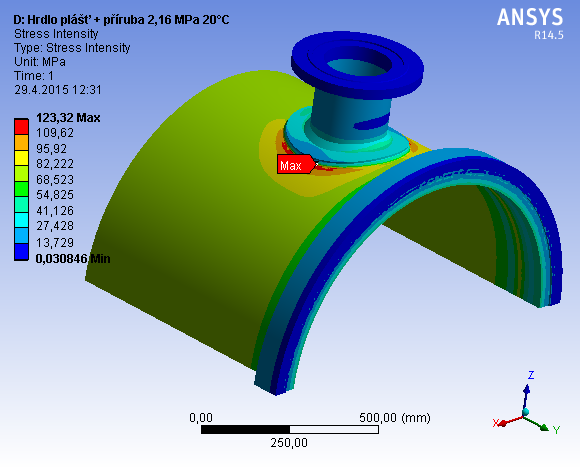This screenshot has height=467, width=580.
Task: Click the 123,32 Max legend value
Action: [68, 118]
